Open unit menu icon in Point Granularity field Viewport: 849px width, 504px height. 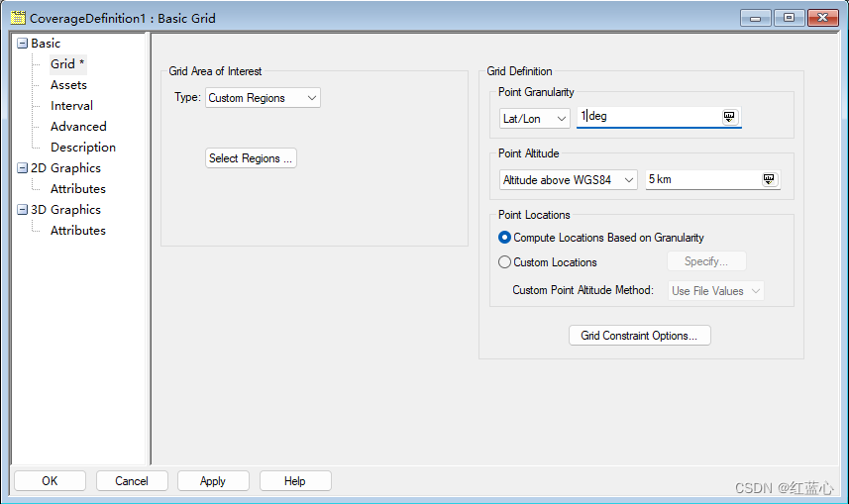pyautogui.click(x=729, y=117)
